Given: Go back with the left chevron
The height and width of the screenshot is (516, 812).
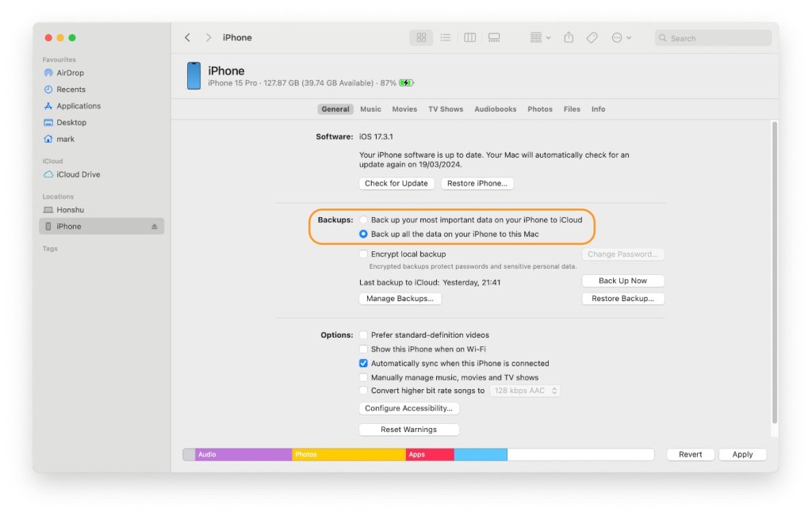Looking at the screenshot, I should 187,37.
